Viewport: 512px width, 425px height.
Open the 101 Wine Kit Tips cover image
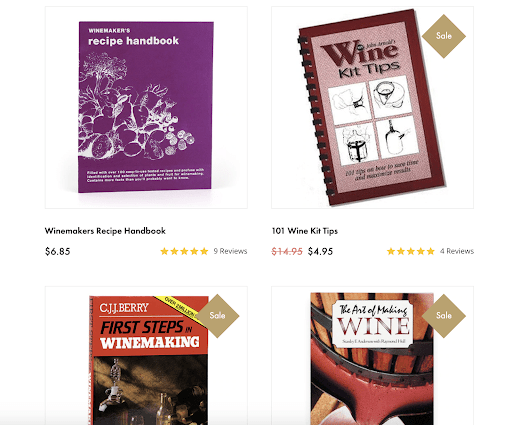pyautogui.click(x=372, y=107)
